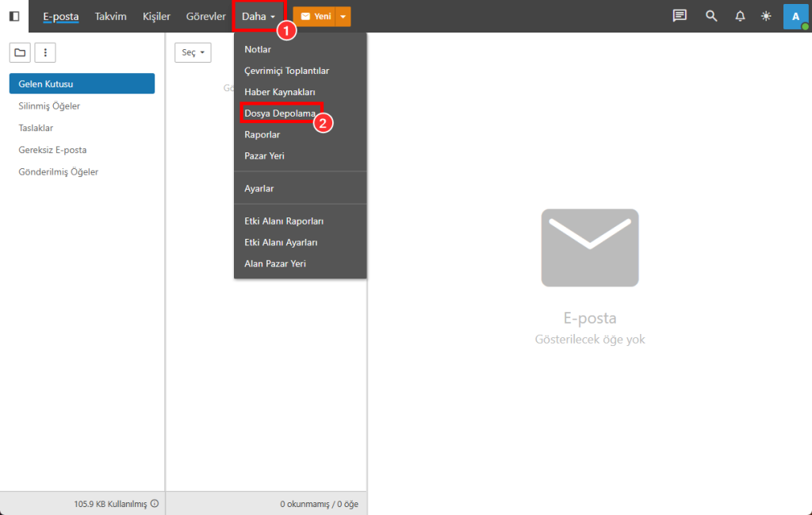Click the search magnifier icon

711,16
